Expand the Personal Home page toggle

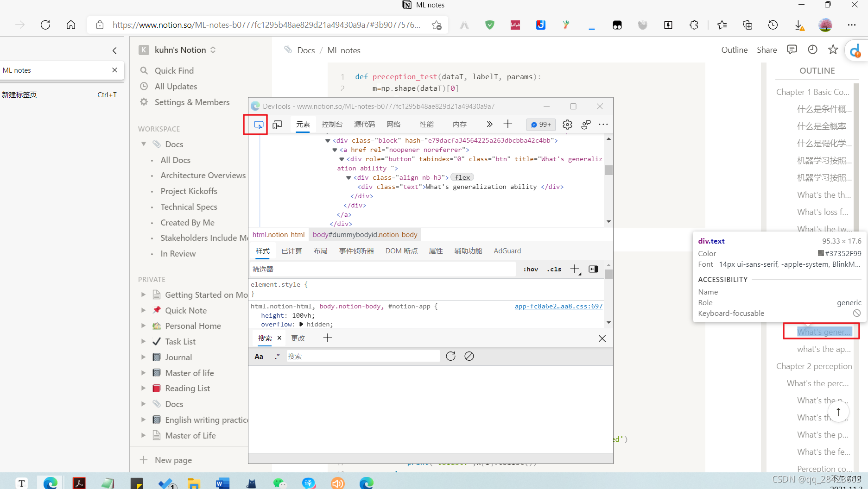point(143,326)
